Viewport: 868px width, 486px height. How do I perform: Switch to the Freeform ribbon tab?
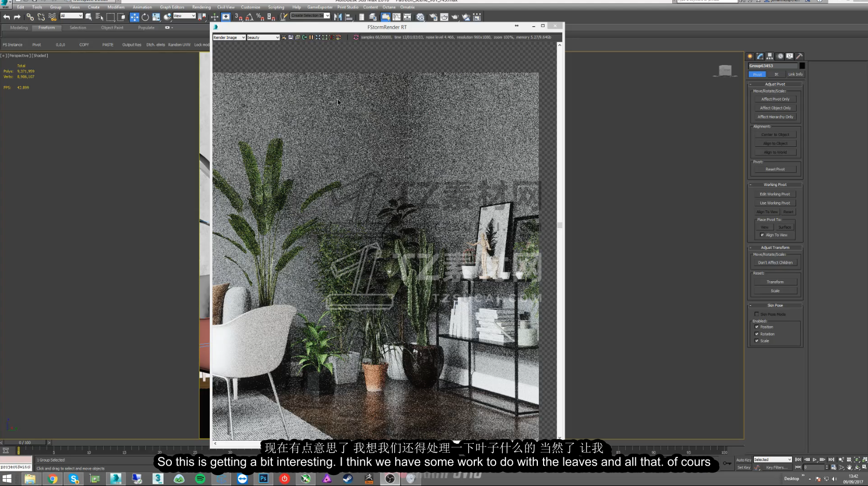[x=46, y=28]
